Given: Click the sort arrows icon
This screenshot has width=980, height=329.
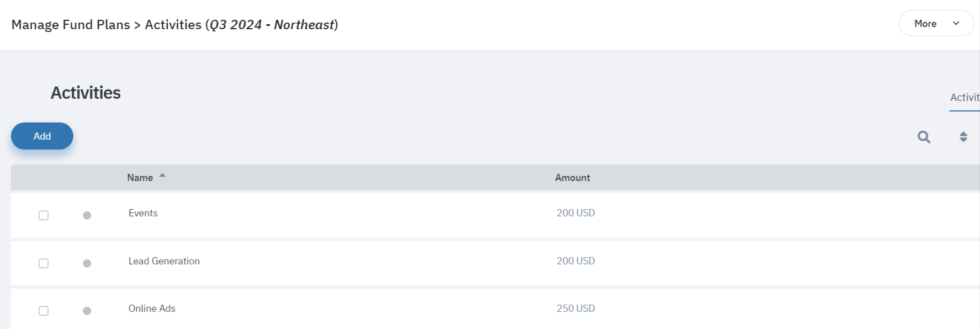Looking at the screenshot, I should coord(963,137).
